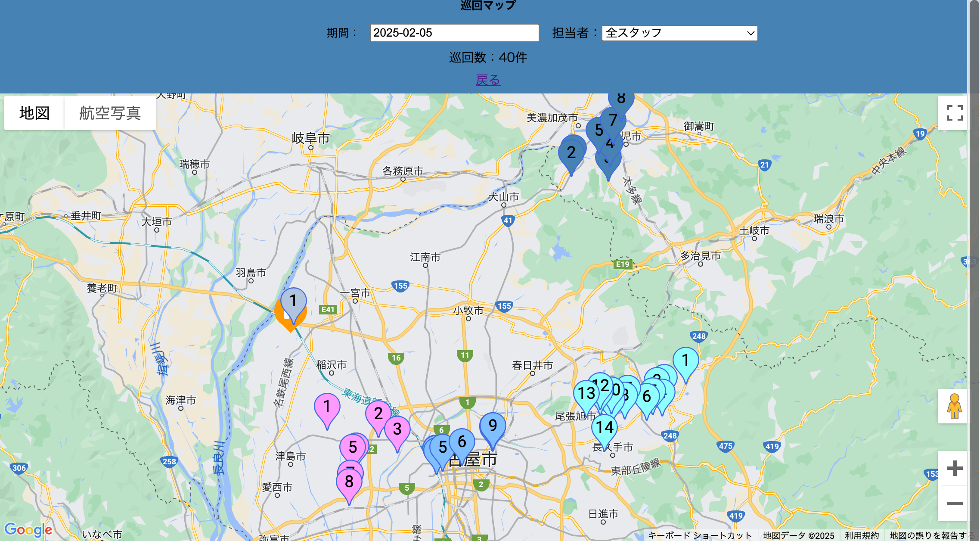This screenshot has height=541, width=980.
Task: Click the cyan marker numbered 14
Action: click(605, 428)
